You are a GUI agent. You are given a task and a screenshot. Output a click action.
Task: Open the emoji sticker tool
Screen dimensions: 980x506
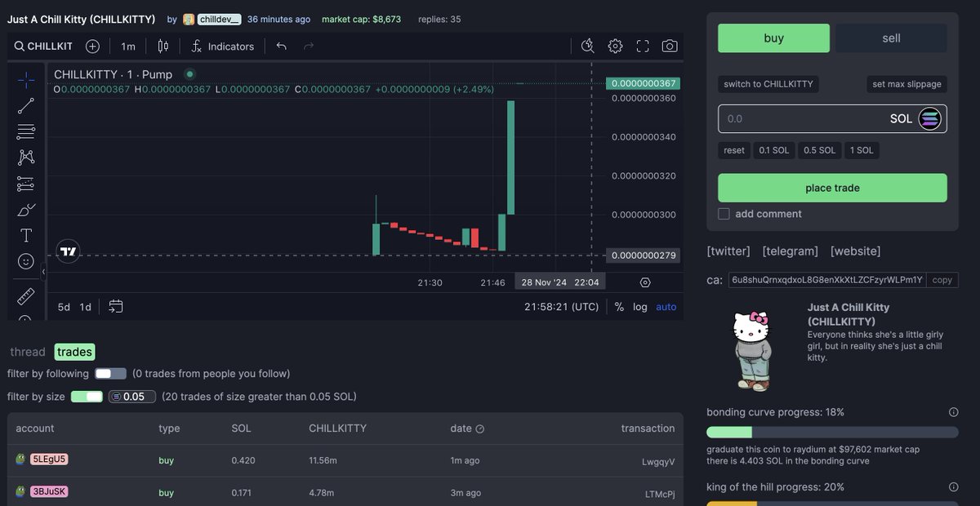[26, 262]
